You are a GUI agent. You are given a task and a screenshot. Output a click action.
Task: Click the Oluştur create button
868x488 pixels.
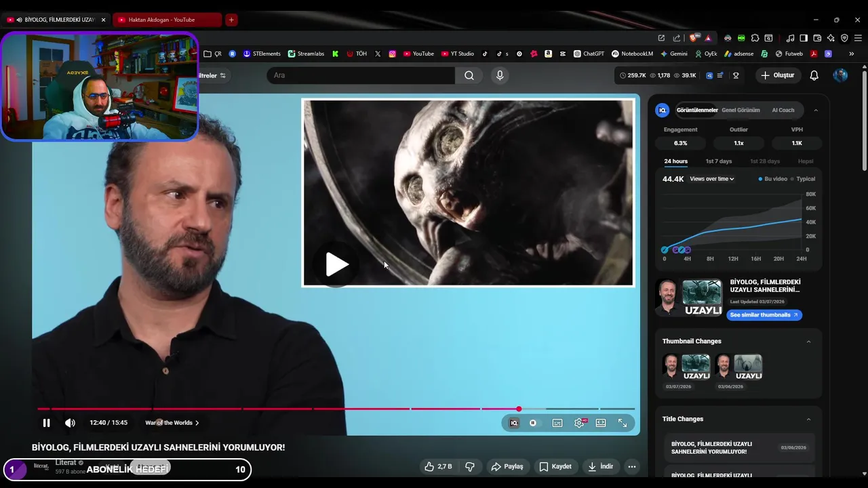(777, 75)
